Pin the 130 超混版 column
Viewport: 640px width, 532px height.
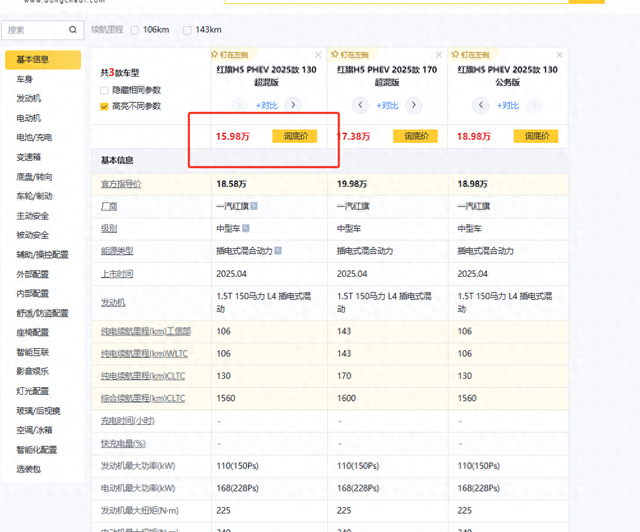coord(229,55)
